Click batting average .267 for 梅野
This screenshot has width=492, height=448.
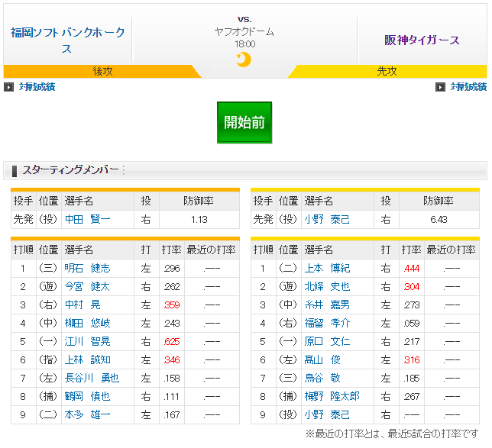[412, 397]
